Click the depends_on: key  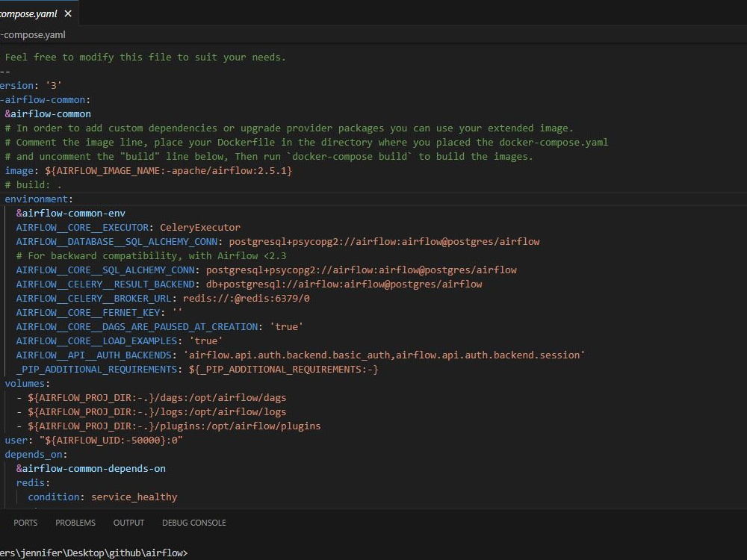[x=36, y=454]
